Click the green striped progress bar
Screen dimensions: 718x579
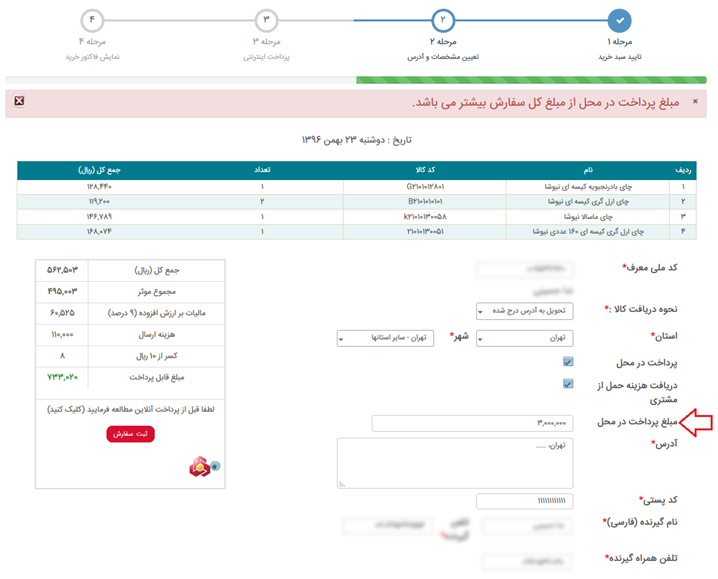coord(531,80)
